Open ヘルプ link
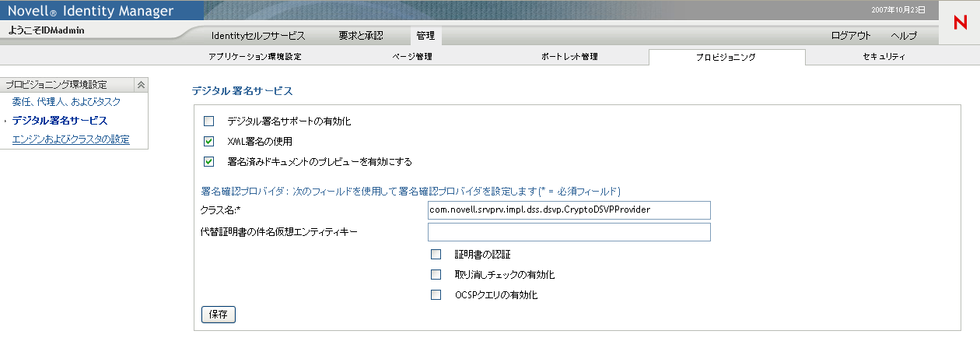980x338 pixels. click(x=904, y=36)
